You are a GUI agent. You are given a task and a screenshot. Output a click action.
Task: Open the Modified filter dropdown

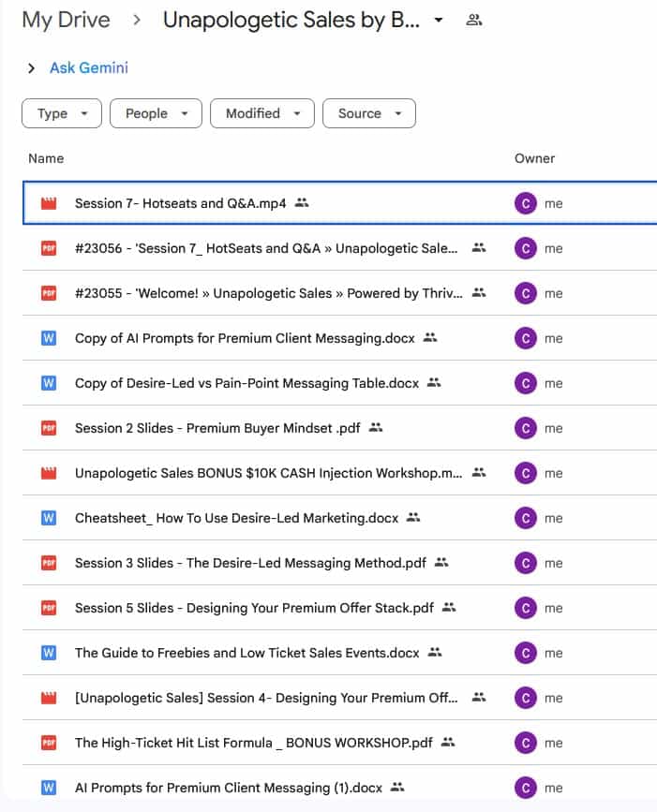coord(261,113)
